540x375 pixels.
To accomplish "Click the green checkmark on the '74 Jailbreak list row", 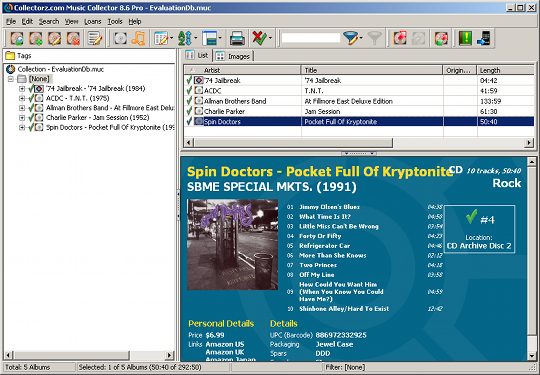I will 189,80.
